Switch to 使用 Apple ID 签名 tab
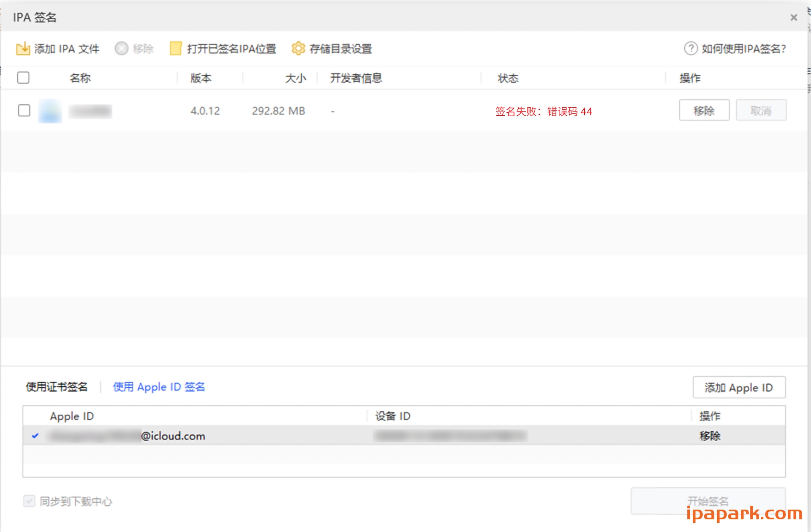 pos(159,387)
